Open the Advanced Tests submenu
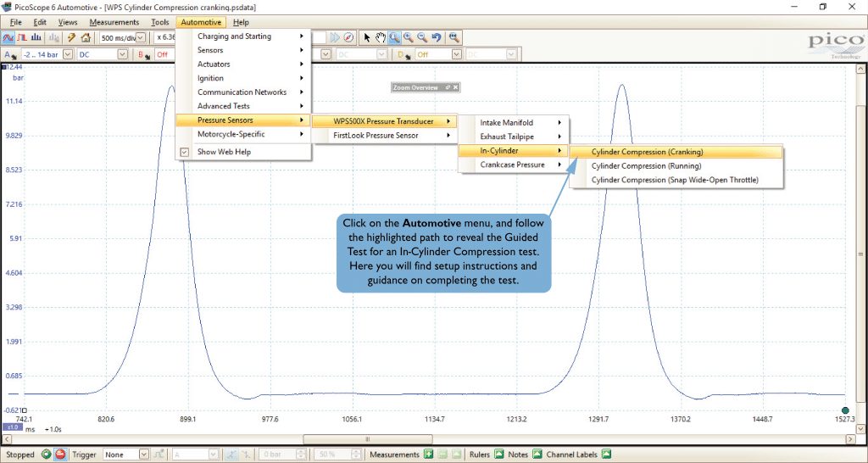868x463 pixels. coord(243,106)
